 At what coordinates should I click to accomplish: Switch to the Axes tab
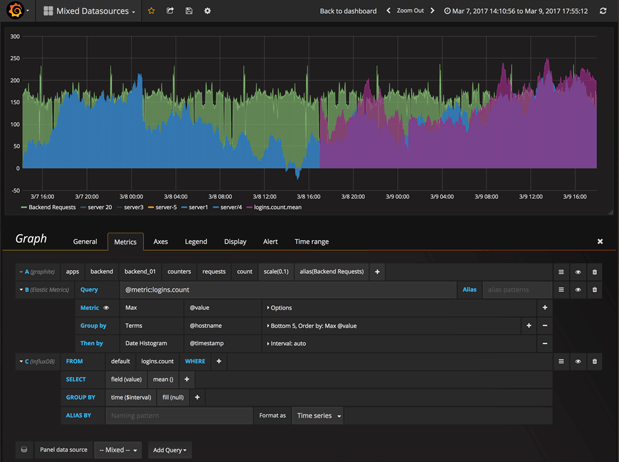coord(160,241)
